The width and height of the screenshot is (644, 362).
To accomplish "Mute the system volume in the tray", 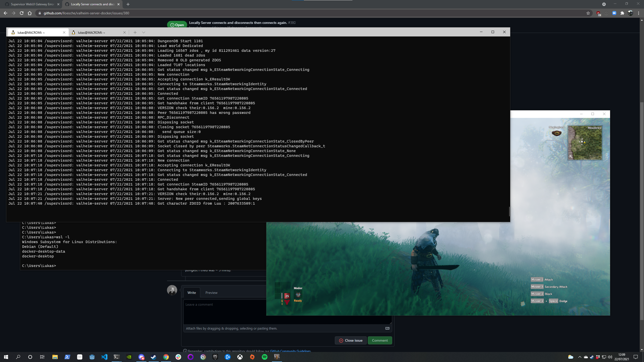I will click(x=610, y=357).
